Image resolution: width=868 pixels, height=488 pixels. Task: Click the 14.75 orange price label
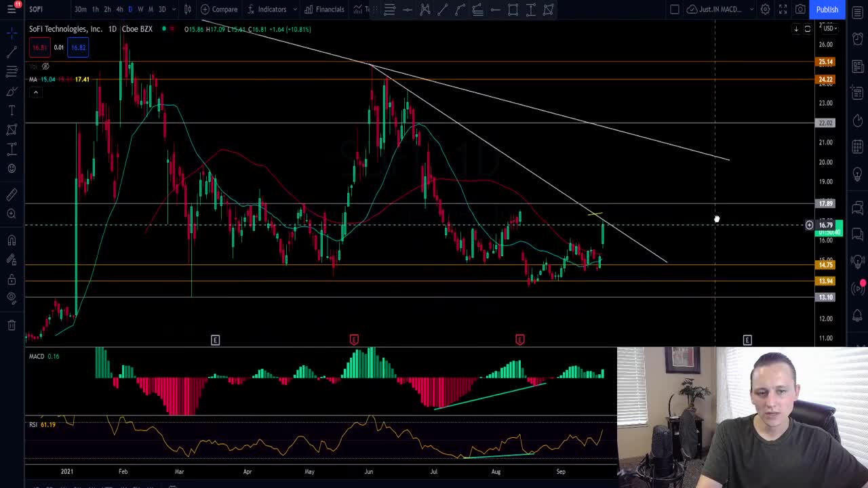(825, 265)
